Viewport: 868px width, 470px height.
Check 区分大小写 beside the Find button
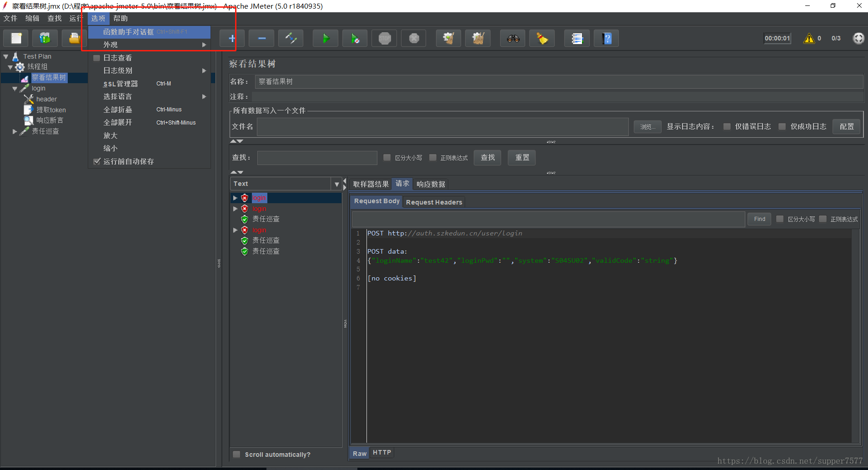click(780, 219)
